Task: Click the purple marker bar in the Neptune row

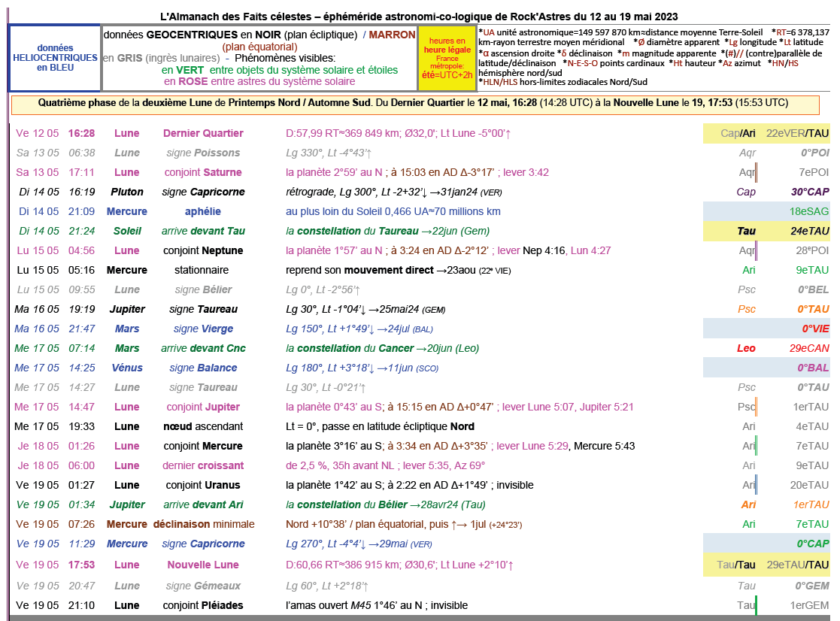Action: pyautogui.click(x=756, y=251)
